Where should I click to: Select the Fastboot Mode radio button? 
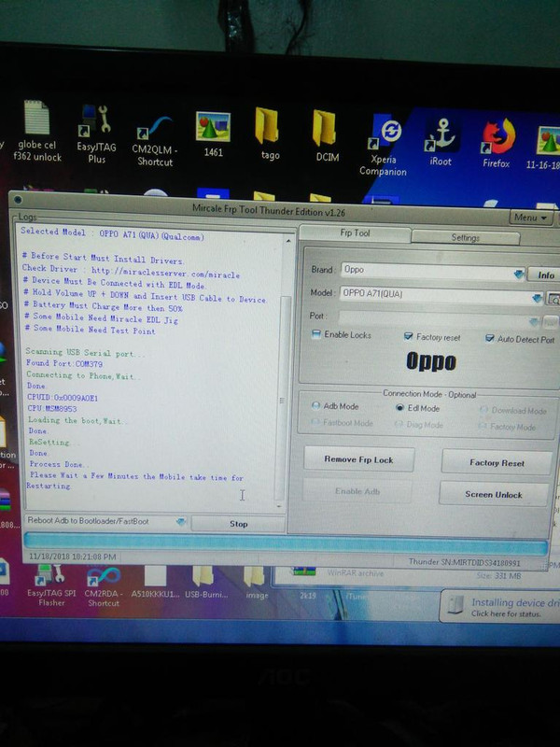click(x=315, y=422)
